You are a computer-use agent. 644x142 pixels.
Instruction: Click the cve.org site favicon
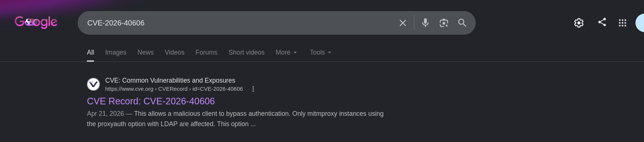93,84
